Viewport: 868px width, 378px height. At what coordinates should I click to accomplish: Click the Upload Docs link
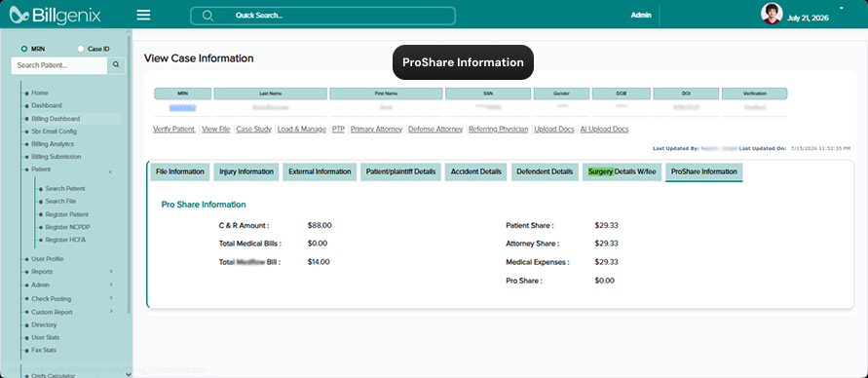coord(554,129)
